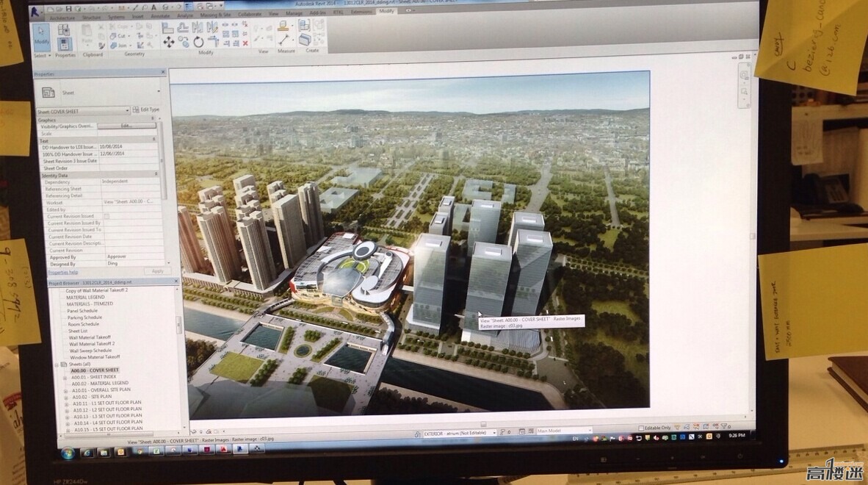Select the Align tool
The width and height of the screenshot is (868, 485).
[167, 28]
